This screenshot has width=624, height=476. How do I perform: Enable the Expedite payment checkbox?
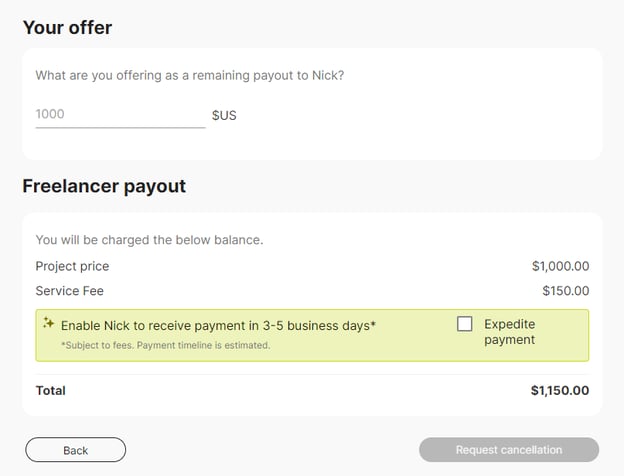[465, 324]
